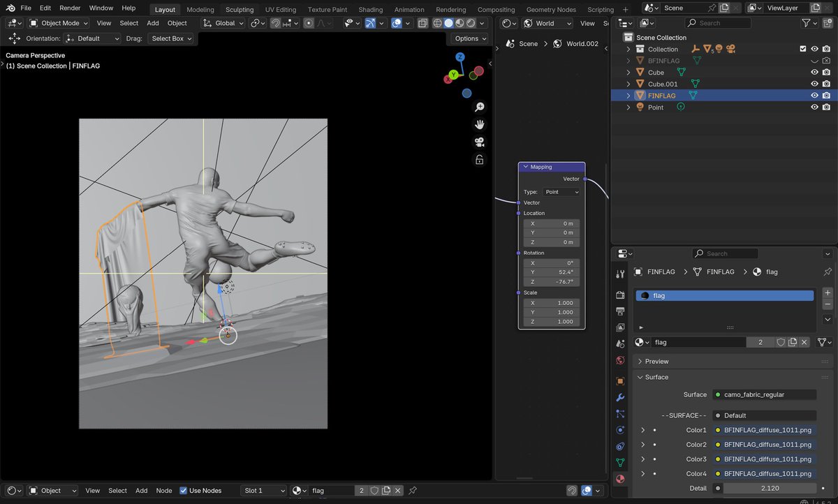Toggle the Use Nodes checkbox

coord(184,490)
